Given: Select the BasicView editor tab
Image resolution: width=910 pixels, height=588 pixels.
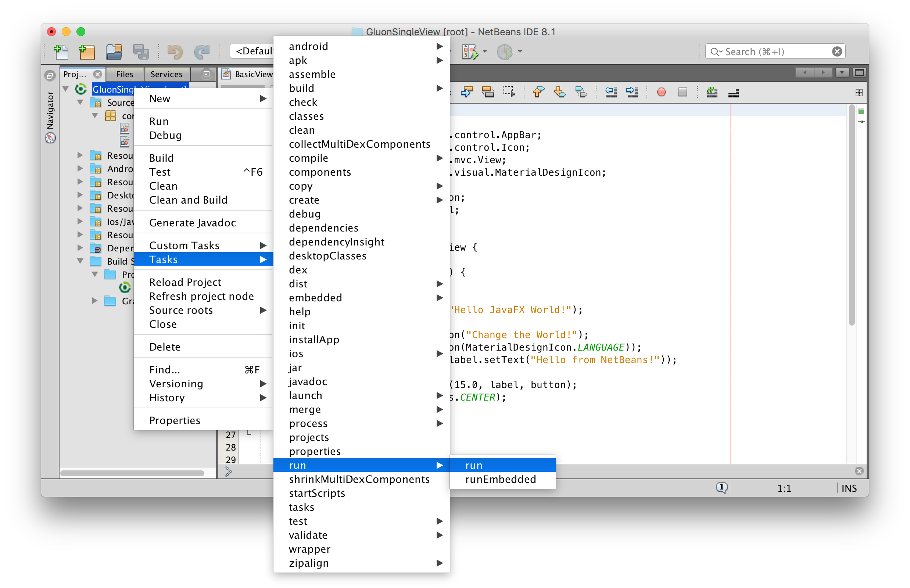Looking at the screenshot, I should pyautogui.click(x=247, y=74).
